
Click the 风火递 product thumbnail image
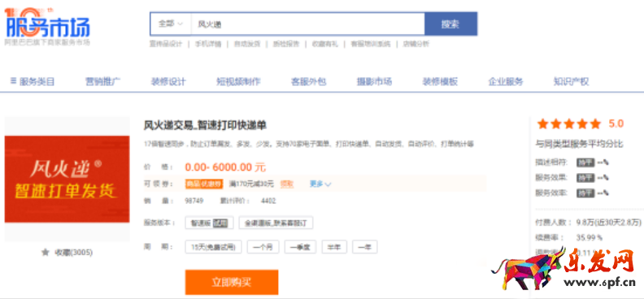(67, 180)
